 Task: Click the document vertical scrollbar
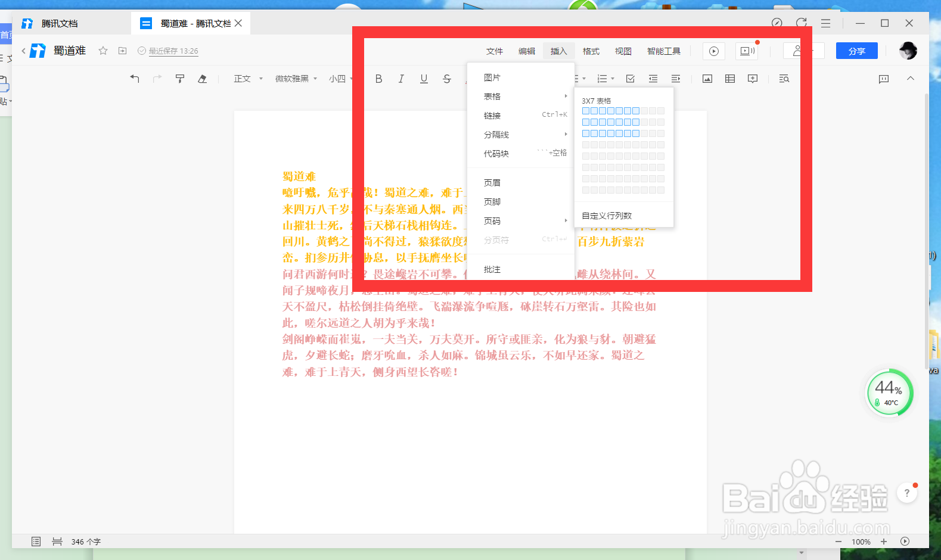point(926,231)
